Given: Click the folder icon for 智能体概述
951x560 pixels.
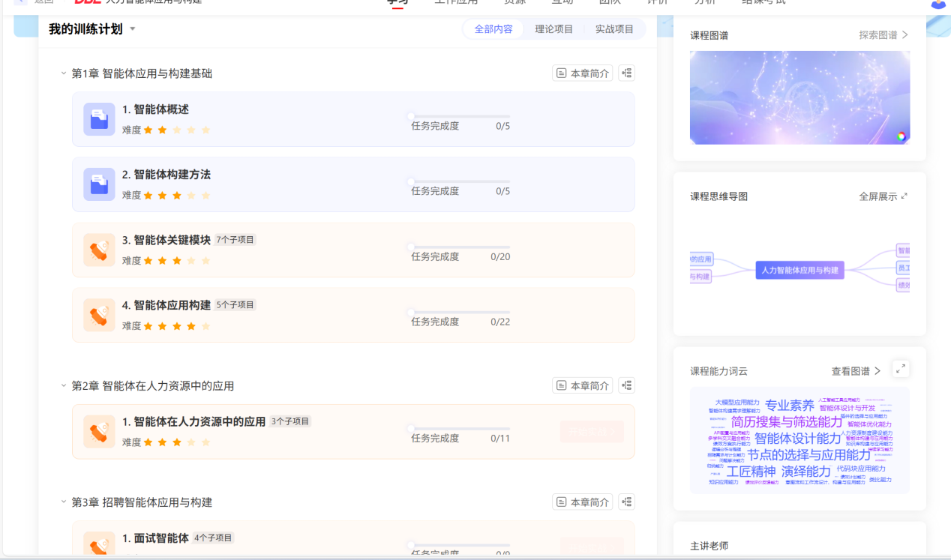Looking at the screenshot, I should tap(99, 119).
